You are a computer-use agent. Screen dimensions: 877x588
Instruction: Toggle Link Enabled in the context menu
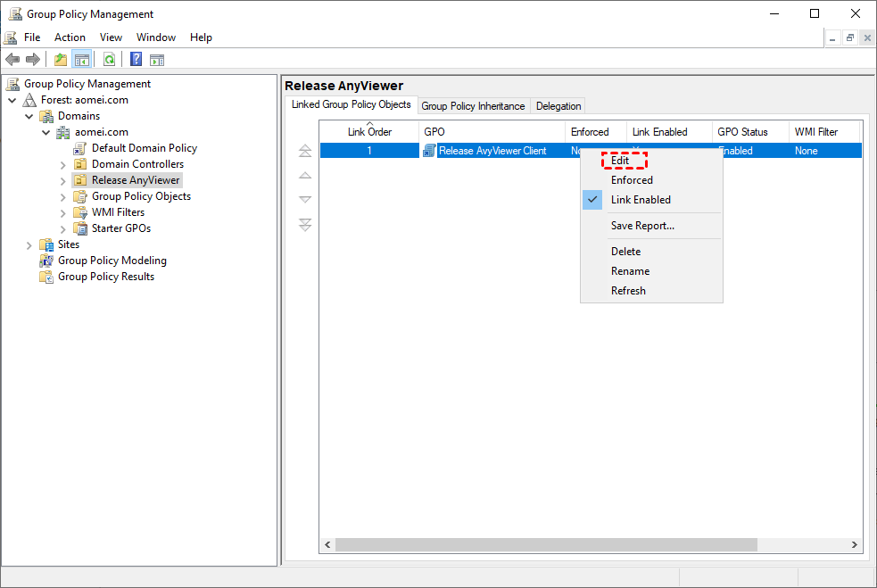641,200
